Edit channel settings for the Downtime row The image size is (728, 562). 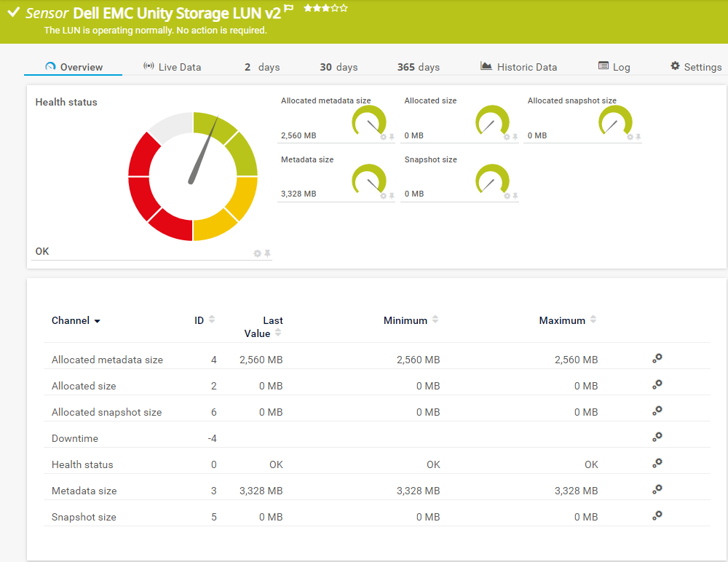click(657, 437)
